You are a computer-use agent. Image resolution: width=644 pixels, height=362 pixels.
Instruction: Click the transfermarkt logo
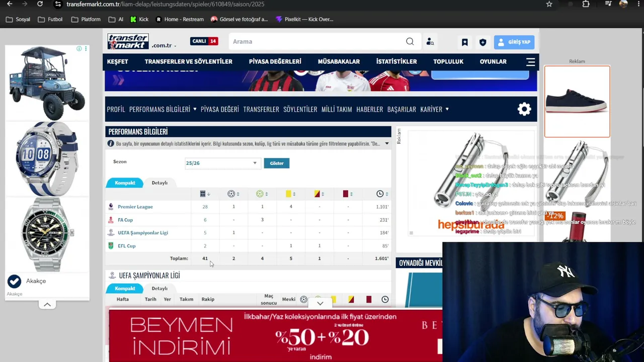click(x=128, y=41)
